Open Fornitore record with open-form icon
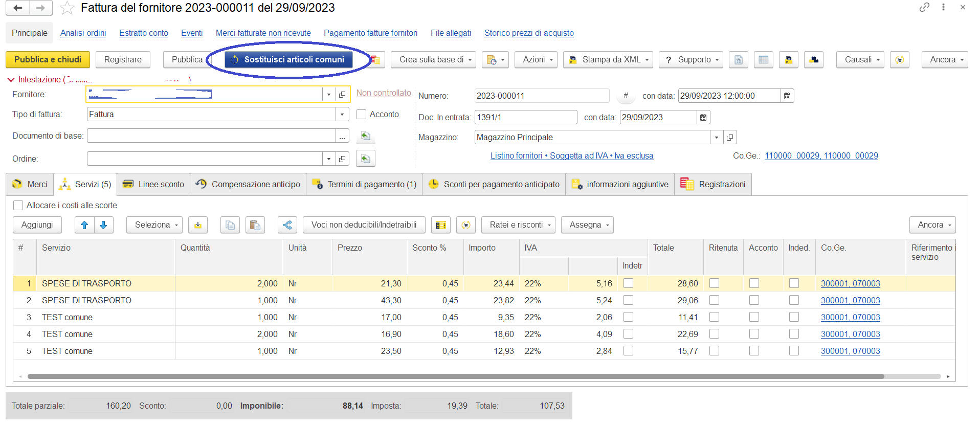This screenshot has height=425, width=980. pyautogui.click(x=342, y=95)
